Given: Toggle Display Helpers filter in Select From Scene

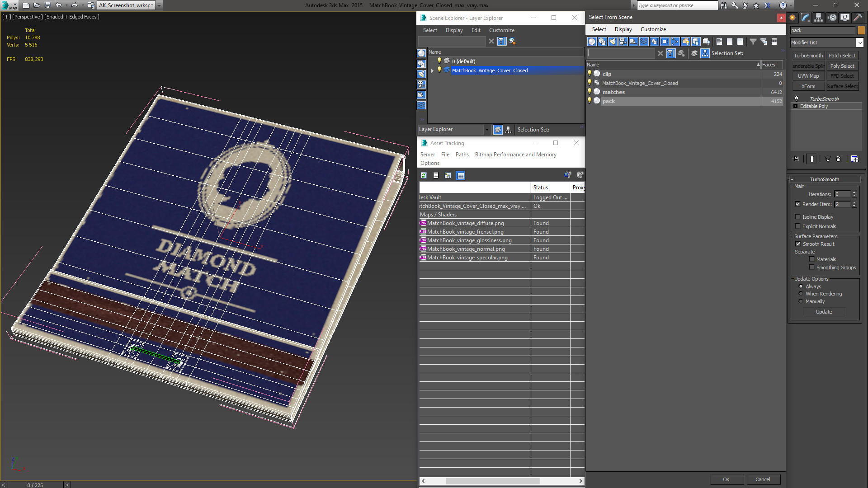Looking at the screenshot, I should coord(633,42).
